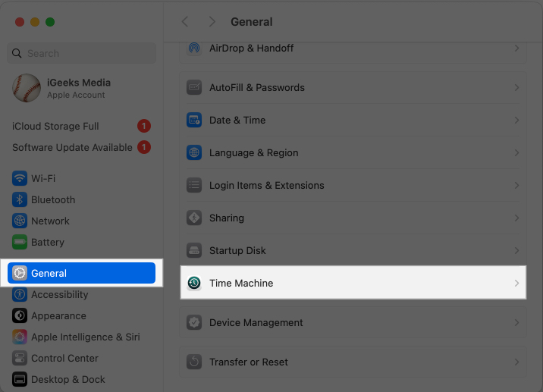Image resolution: width=543 pixels, height=392 pixels.
Task: Expand Device Management chevron
Action: pyautogui.click(x=516, y=322)
